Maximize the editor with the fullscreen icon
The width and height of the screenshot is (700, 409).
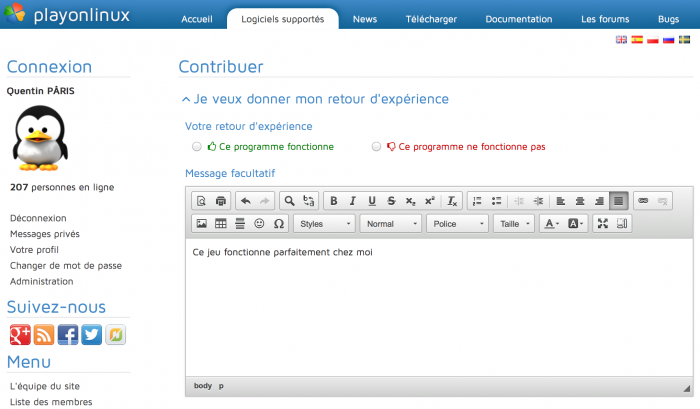pos(602,224)
